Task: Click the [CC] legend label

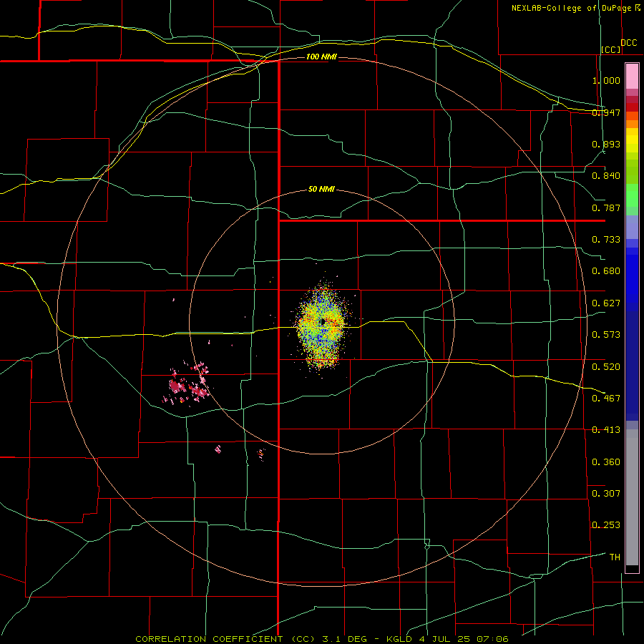Action: click(611, 49)
